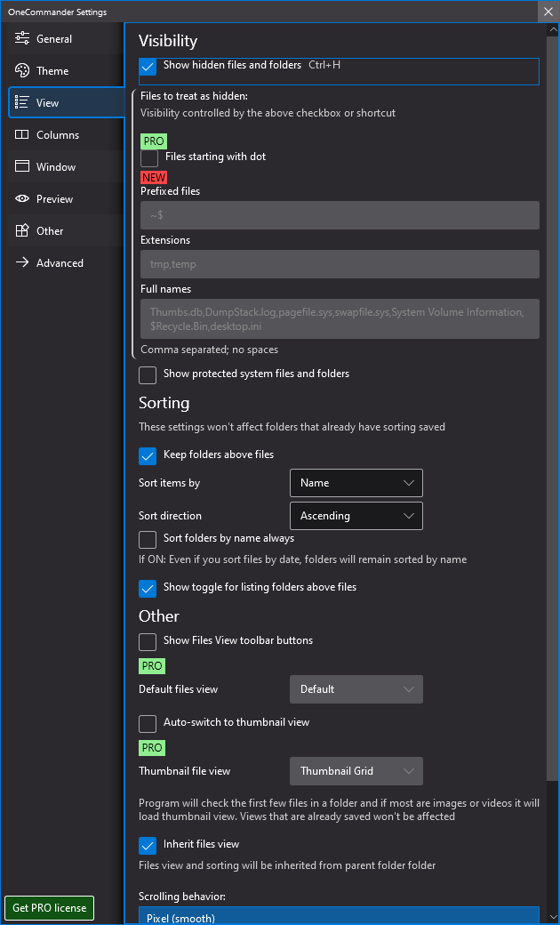This screenshot has height=925, width=560.
Task: Enable Show protected system files checkbox
Action: [x=148, y=375]
